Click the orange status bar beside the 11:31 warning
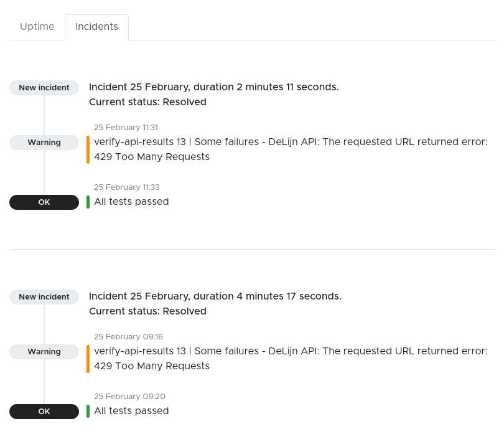 (x=88, y=149)
